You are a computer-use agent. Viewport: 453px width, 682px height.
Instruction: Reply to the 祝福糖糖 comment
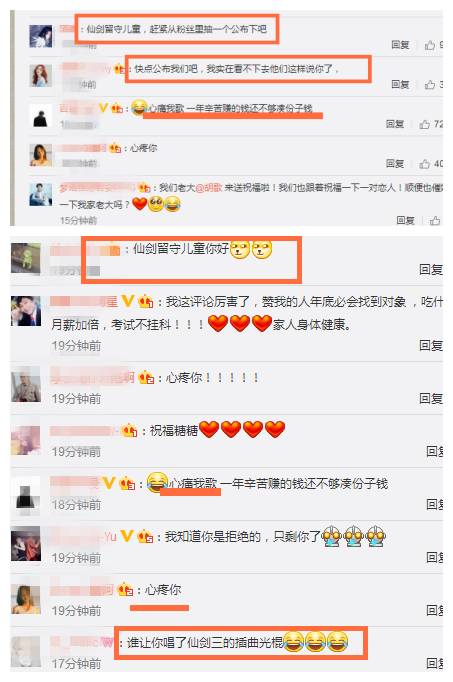[434, 451]
